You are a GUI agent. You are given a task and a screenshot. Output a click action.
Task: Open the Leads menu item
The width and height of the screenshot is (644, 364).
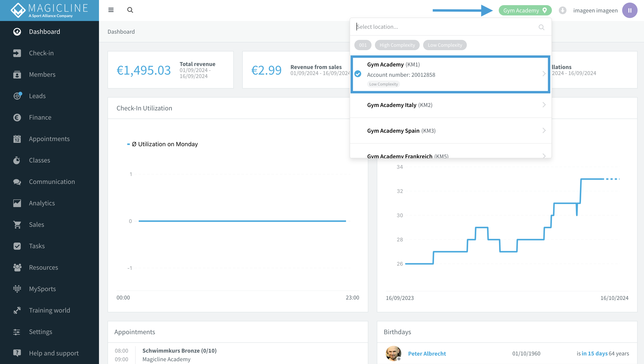pyautogui.click(x=49, y=96)
